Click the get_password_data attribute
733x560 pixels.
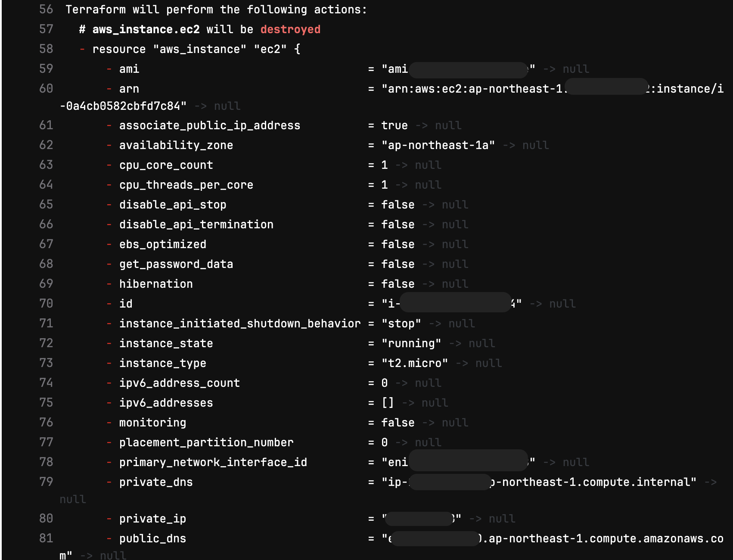tap(176, 264)
